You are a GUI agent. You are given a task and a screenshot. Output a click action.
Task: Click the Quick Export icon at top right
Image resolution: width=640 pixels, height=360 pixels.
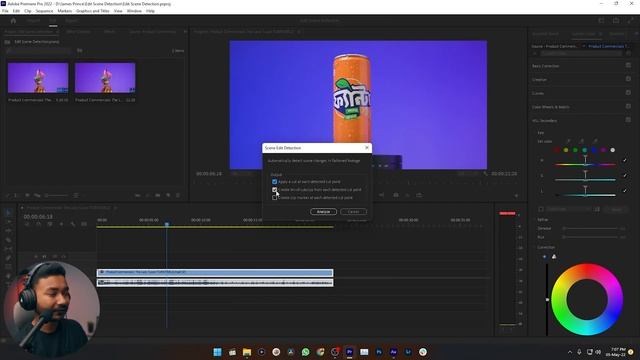pyautogui.click(x=616, y=20)
